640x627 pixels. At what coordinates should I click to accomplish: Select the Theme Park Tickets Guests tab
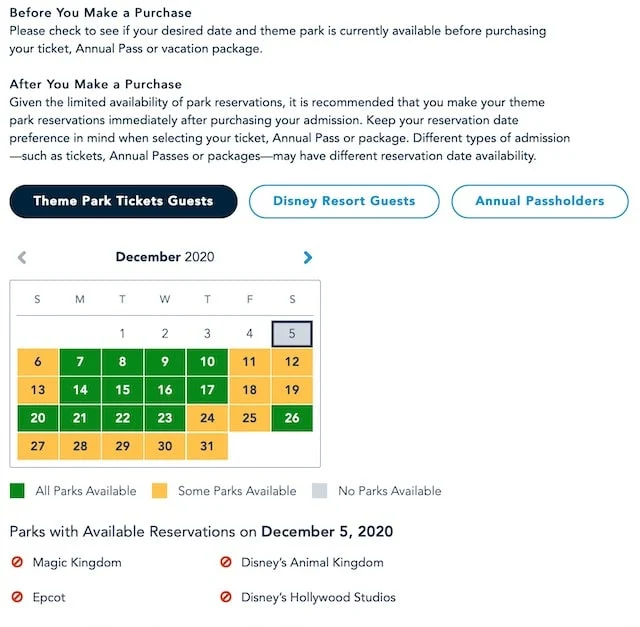pos(123,201)
